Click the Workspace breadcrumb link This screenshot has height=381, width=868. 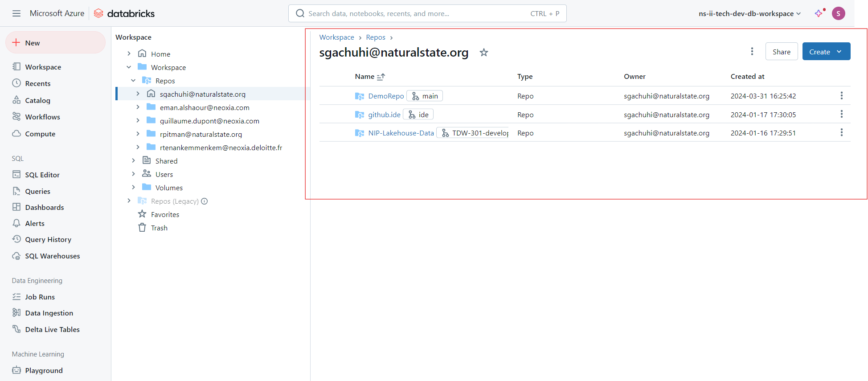pos(337,37)
